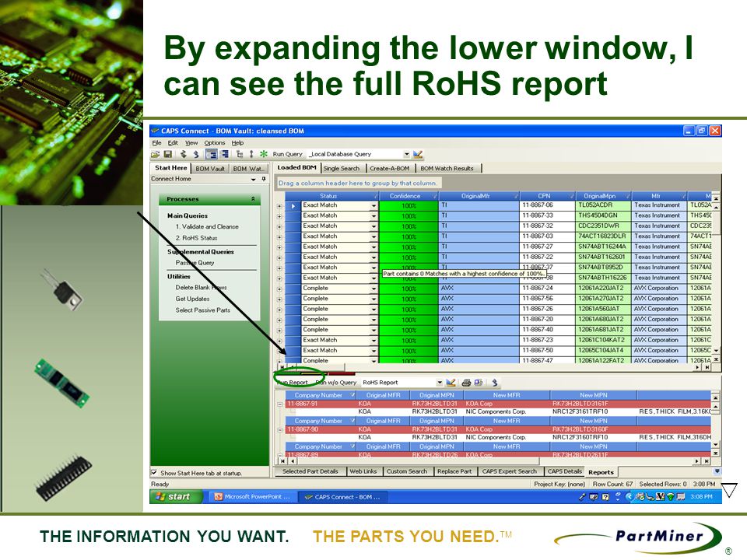This screenshot has width=747, height=560.
Task: Open the RoHS Report dropdown
Action: point(439,383)
